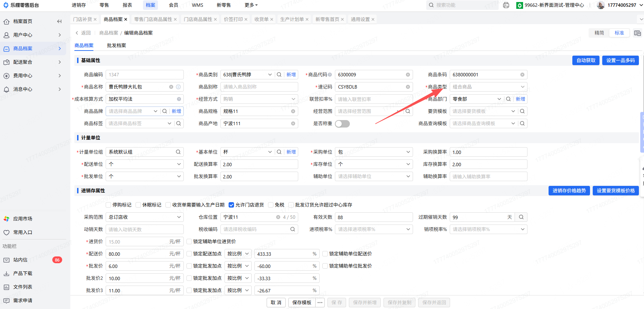Search 商品查询模板 with magnifier icon
The height and width of the screenshot is (309, 644).
click(x=522, y=123)
